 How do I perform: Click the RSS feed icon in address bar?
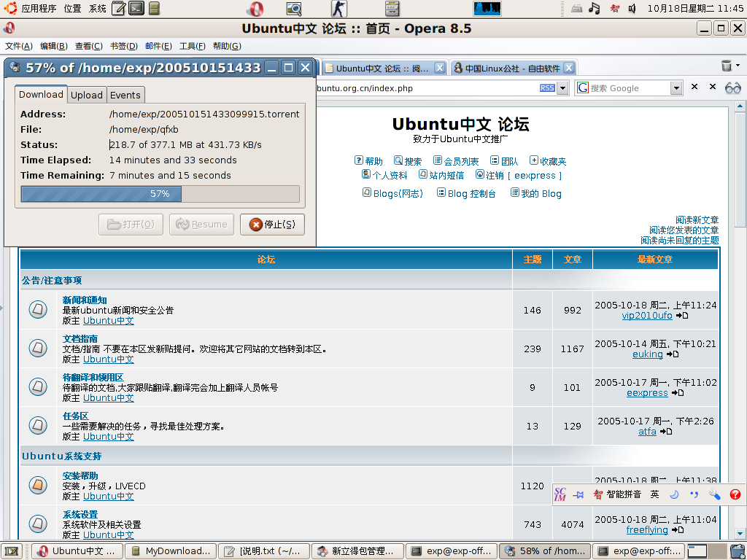[x=547, y=88]
